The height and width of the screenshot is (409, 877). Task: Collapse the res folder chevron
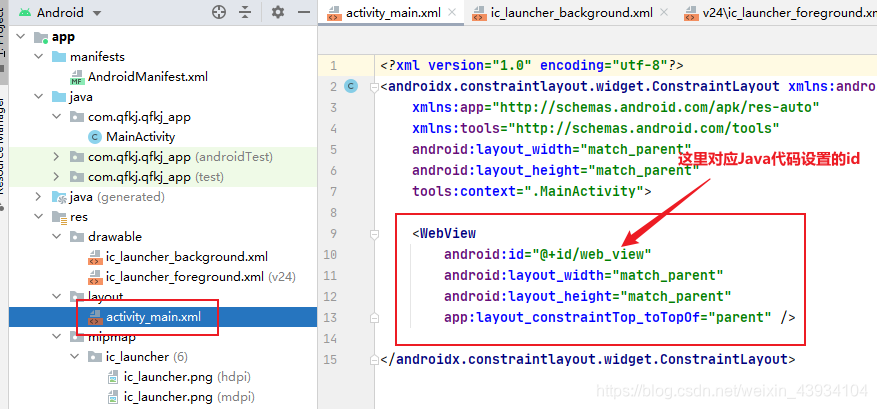click(x=39, y=217)
